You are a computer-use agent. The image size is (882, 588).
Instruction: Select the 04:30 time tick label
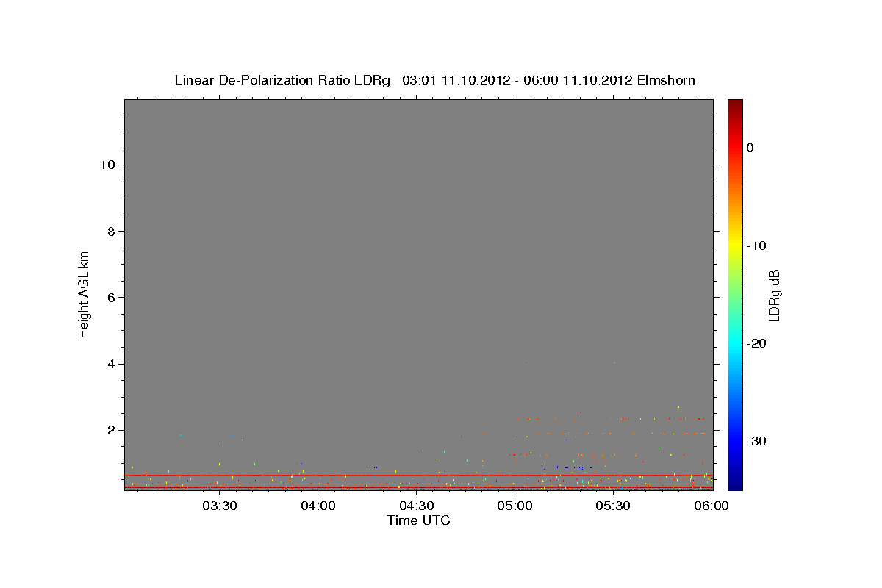point(417,506)
